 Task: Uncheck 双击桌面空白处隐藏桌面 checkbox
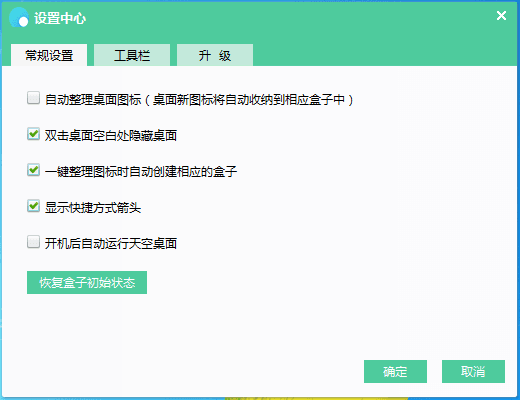33,134
